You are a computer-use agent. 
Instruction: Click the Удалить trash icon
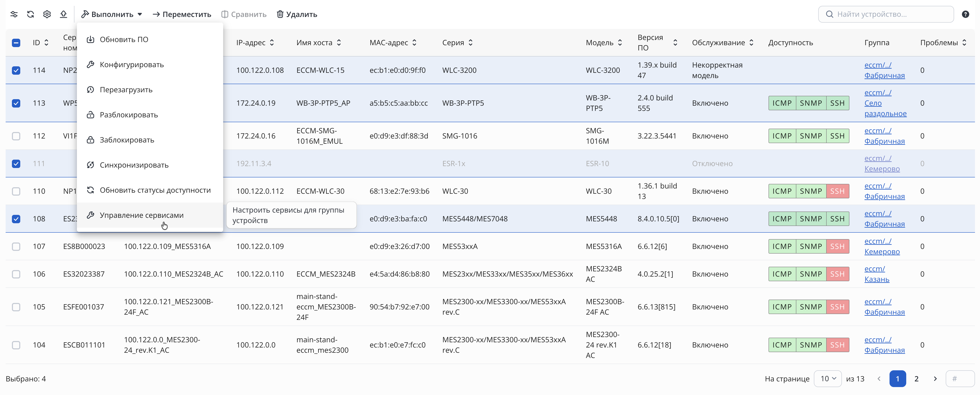tap(280, 14)
